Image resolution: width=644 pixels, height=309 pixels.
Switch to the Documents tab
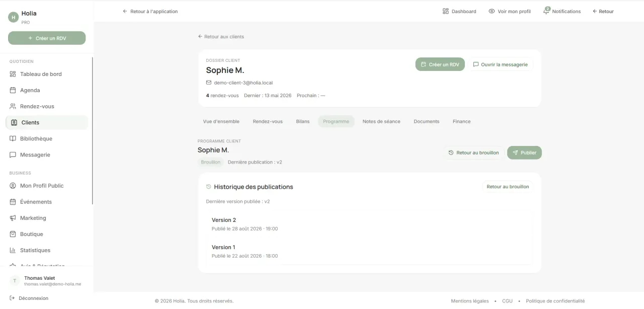pyautogui.click(x=427, y=121)
